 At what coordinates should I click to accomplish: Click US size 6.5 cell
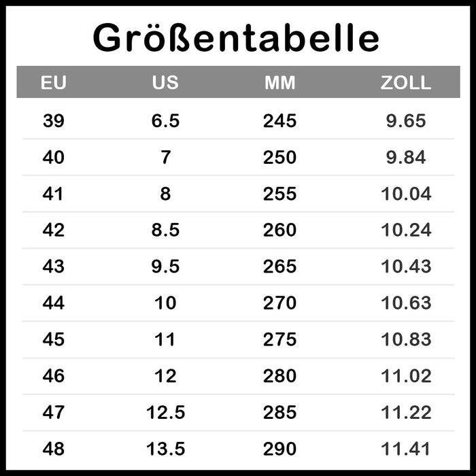(165, 121)
